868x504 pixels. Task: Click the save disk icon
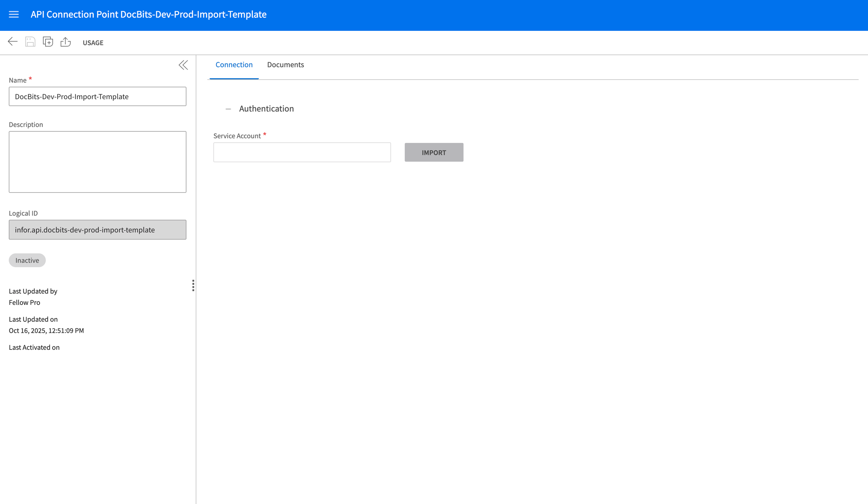coord(30,42)
